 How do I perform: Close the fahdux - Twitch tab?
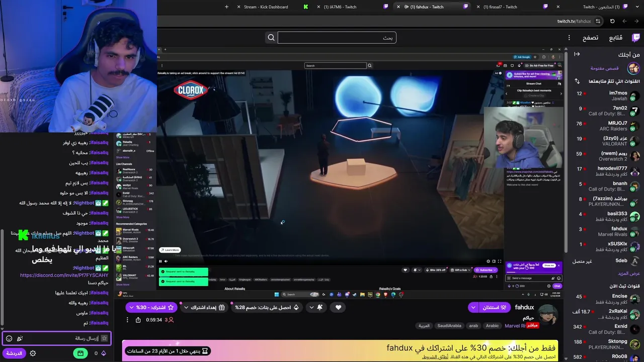(398, 7)
